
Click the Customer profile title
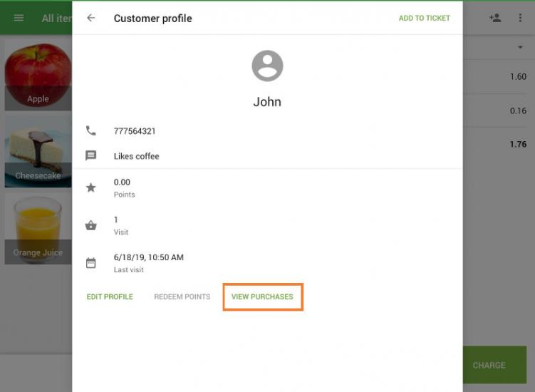pyautogui.click(x=153, y=18)
